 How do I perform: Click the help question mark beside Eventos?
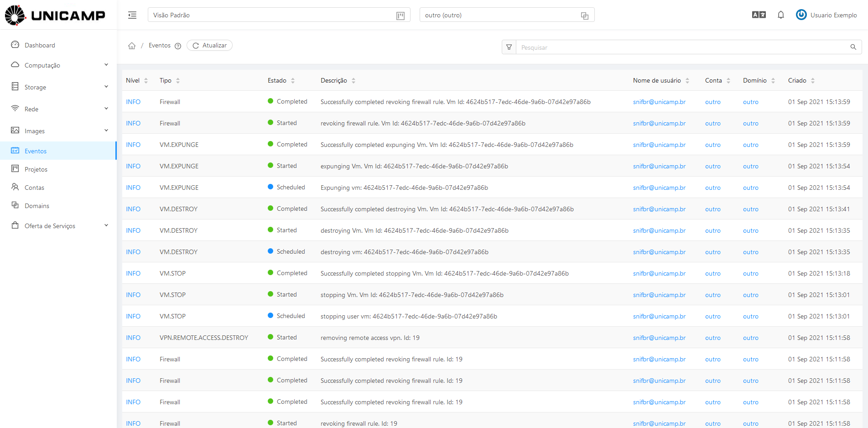click(178, 46)
